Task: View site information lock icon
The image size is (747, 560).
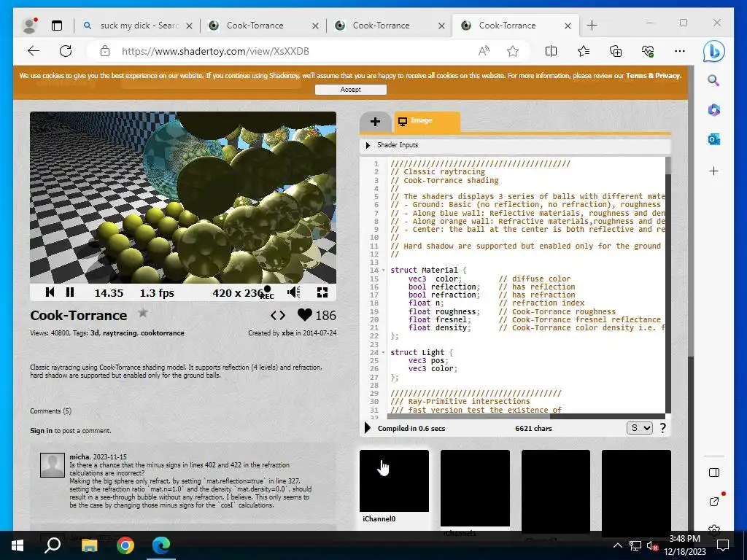Action: 105,51
